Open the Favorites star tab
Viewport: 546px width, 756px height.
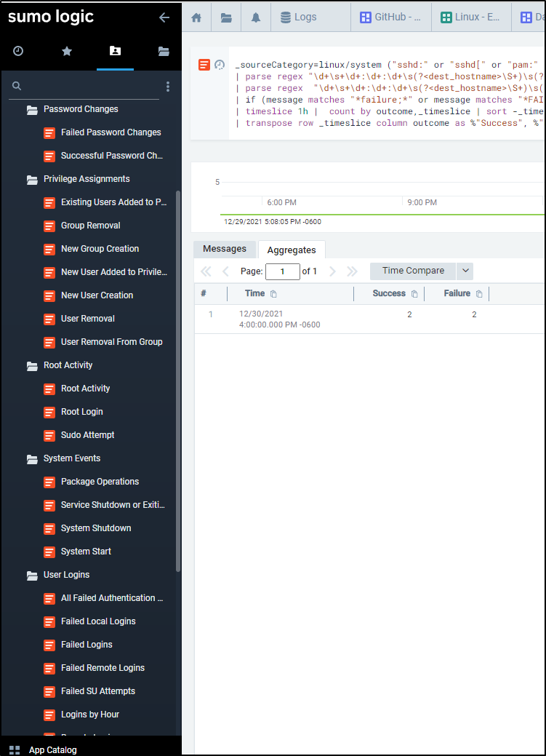point(67,51)
